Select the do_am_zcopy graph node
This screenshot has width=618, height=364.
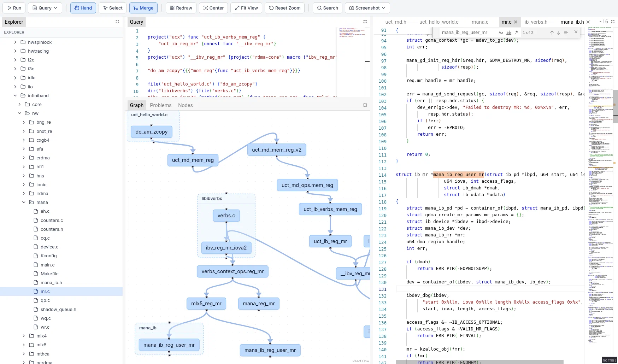point(152,132)
